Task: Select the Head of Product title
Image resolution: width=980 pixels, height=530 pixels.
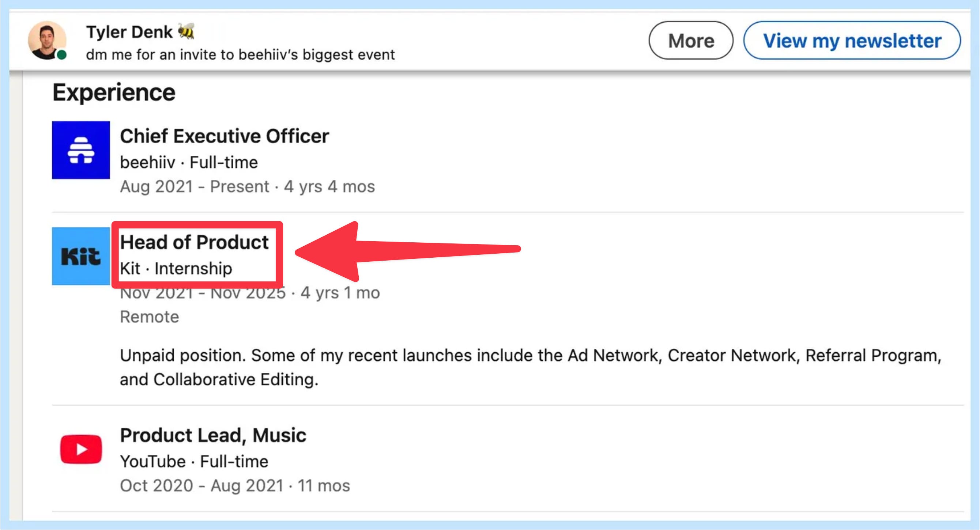Action: tap(194, 242)
